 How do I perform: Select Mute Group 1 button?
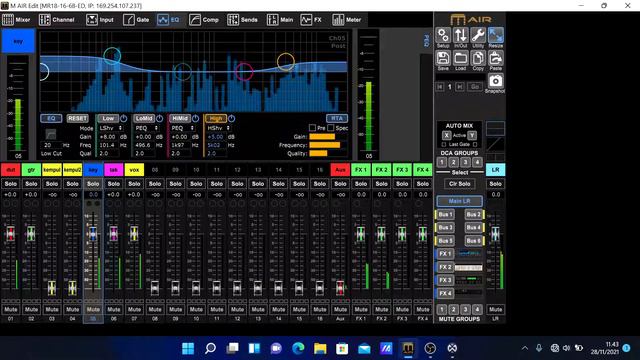pos(441,309)
